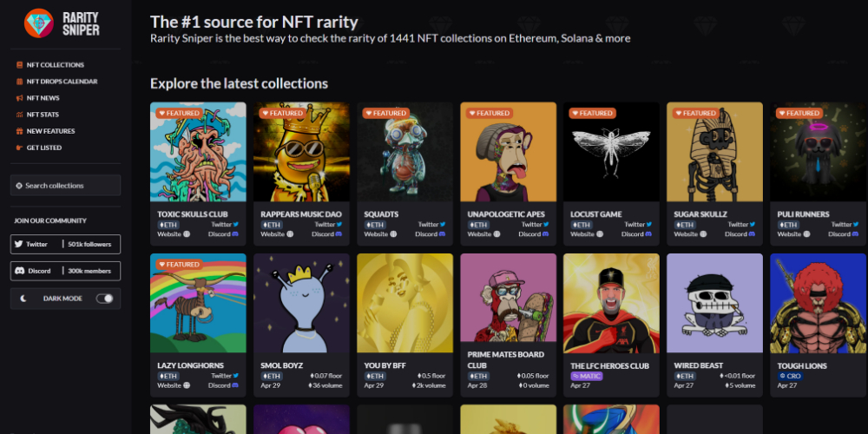Click the Twitter bird icon in the community button

(19, 244)
